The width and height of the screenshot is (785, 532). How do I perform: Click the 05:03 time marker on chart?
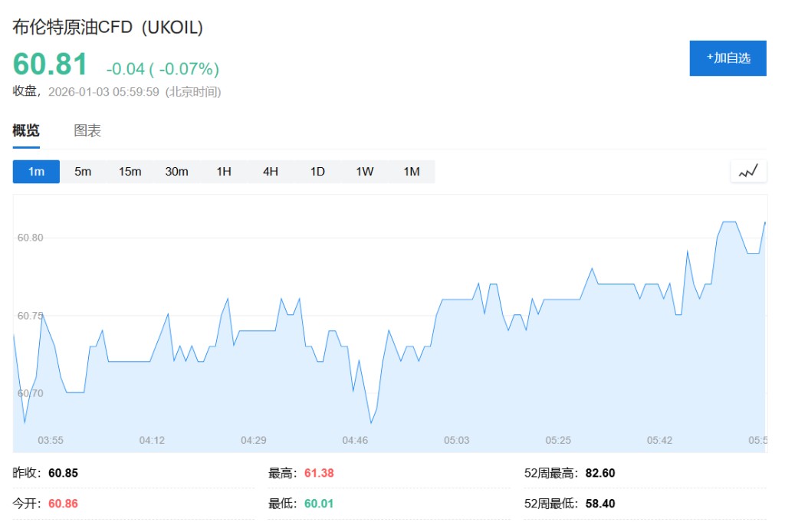(457, 440)
